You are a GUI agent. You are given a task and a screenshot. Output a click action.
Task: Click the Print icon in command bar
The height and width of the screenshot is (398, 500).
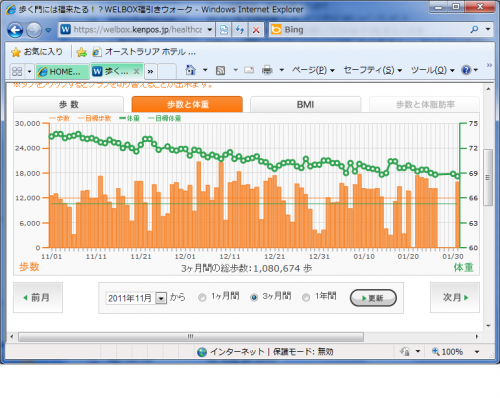point(267,70)
